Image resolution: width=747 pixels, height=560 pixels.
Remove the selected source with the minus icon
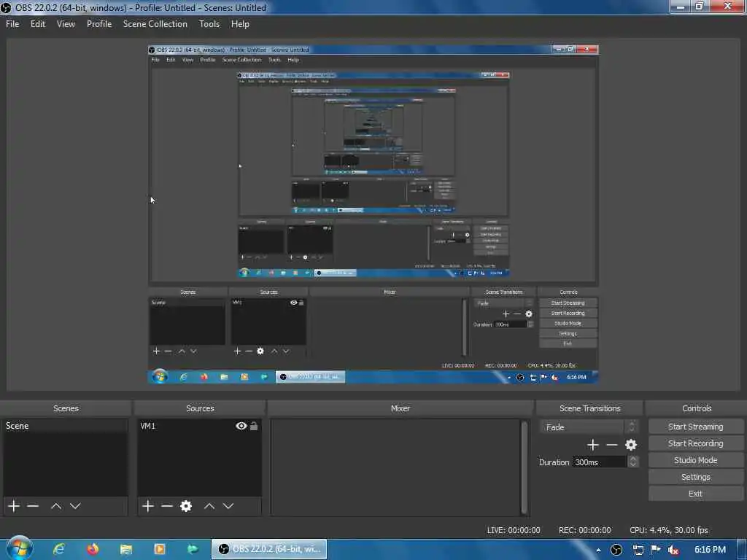click(167, 506)
